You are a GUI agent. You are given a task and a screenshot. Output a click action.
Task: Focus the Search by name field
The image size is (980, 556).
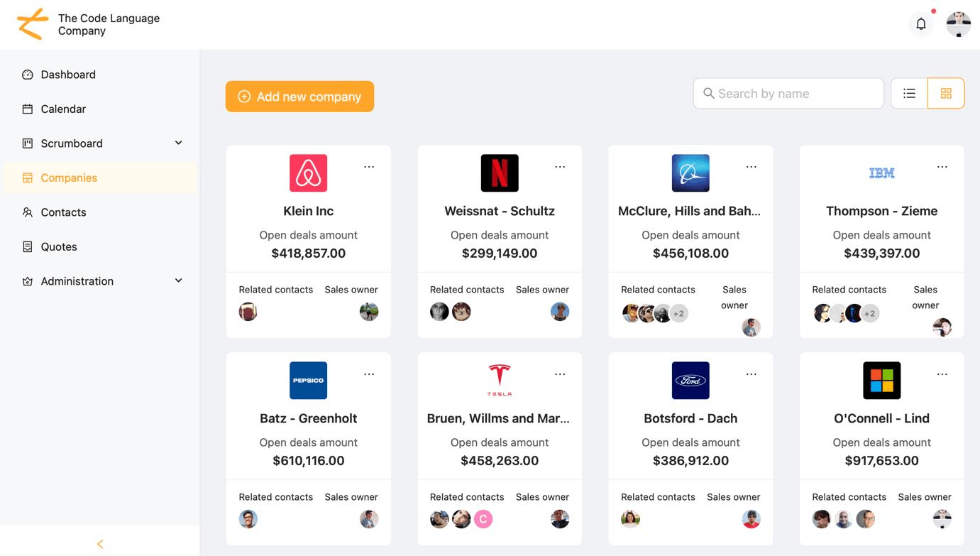click(788, 93)
